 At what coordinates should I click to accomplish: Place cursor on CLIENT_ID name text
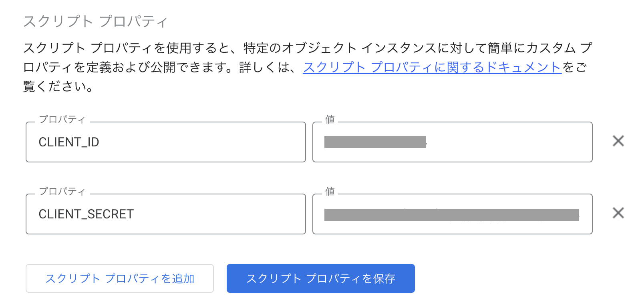(69, 142)
